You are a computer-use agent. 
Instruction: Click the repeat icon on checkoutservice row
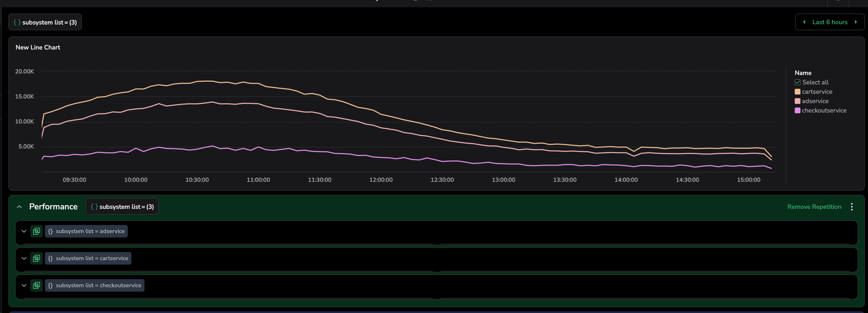37,285
